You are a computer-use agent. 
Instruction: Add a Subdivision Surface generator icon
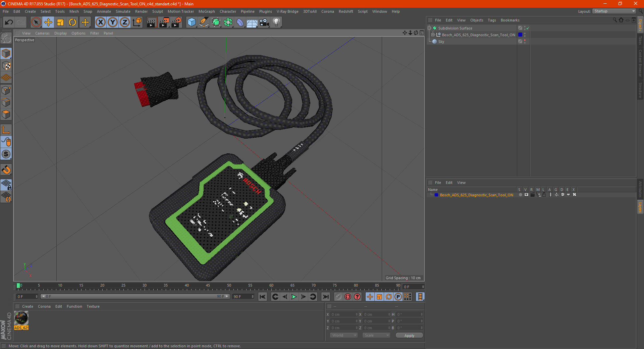tap(216, 22)
